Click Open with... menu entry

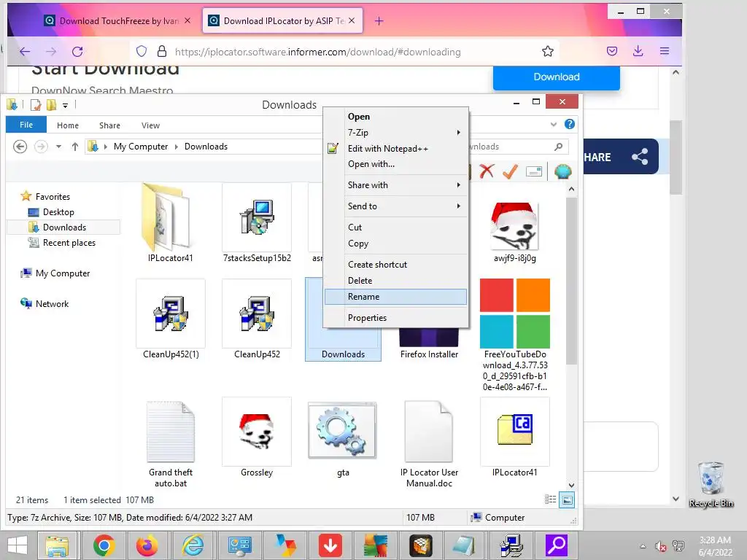pyautogui.click(x=395, y=164)
